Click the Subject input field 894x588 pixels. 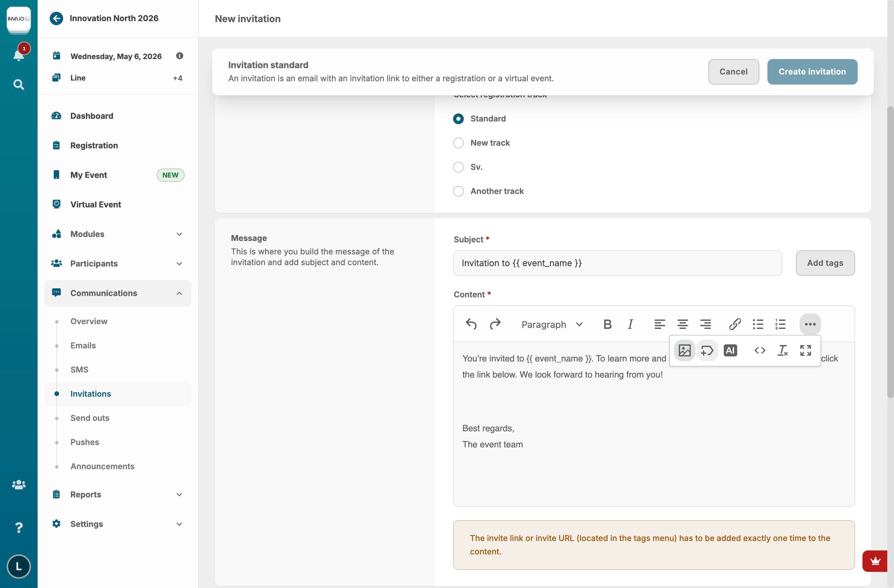coord(617,263)
